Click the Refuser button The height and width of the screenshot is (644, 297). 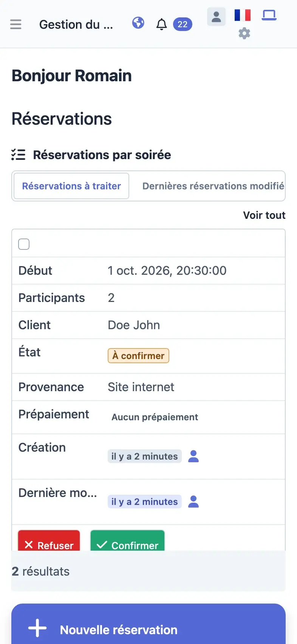(49, 540)
